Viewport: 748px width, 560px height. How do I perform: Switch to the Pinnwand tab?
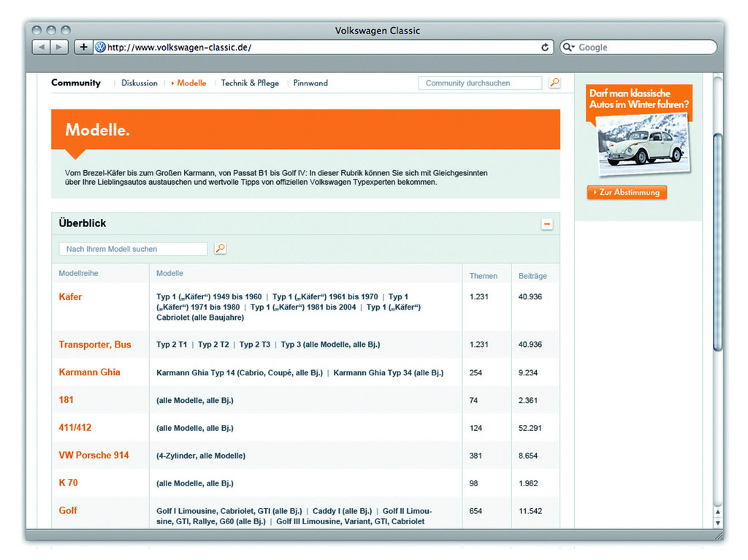pos(310,83)
